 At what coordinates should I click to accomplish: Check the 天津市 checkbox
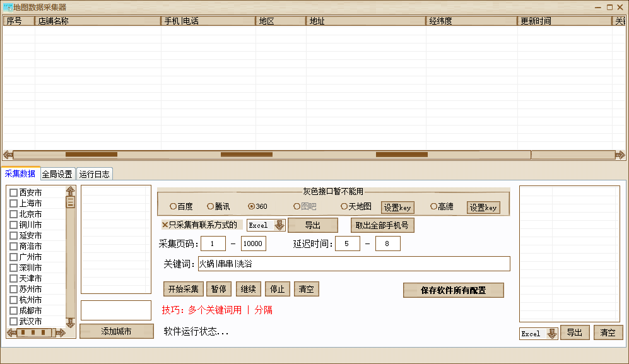click(x=13, y=278)
